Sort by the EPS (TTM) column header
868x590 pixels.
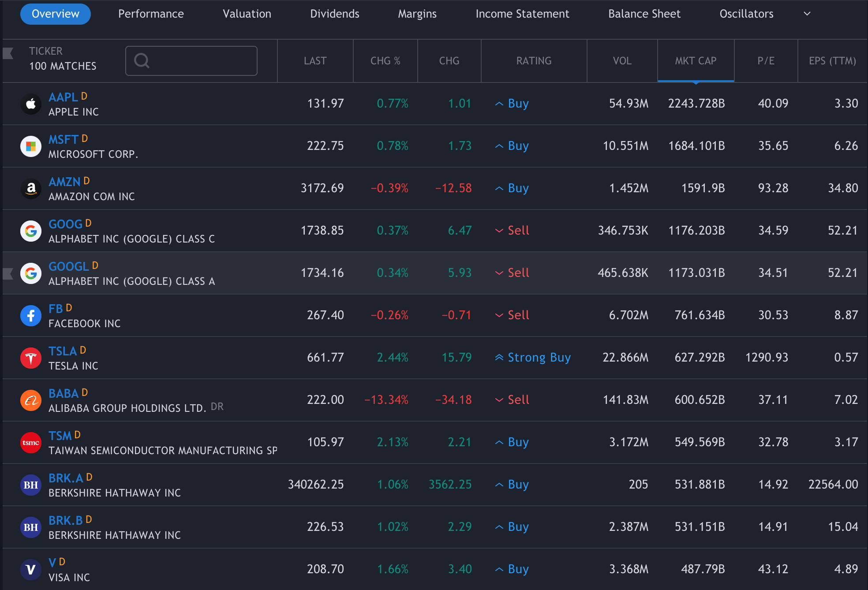(833, 61)
